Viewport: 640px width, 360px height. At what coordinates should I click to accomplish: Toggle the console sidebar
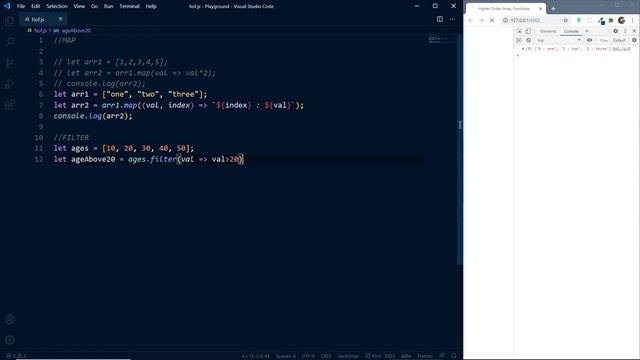pos(519,40)
